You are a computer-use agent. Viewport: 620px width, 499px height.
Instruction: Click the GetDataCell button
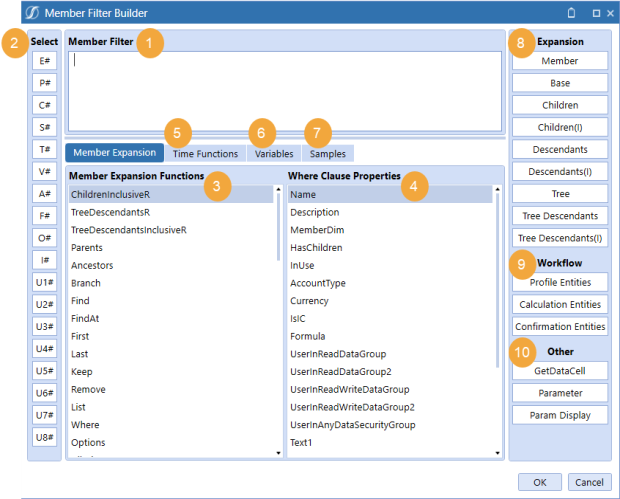pyautogui.click(x=559, y=371)
